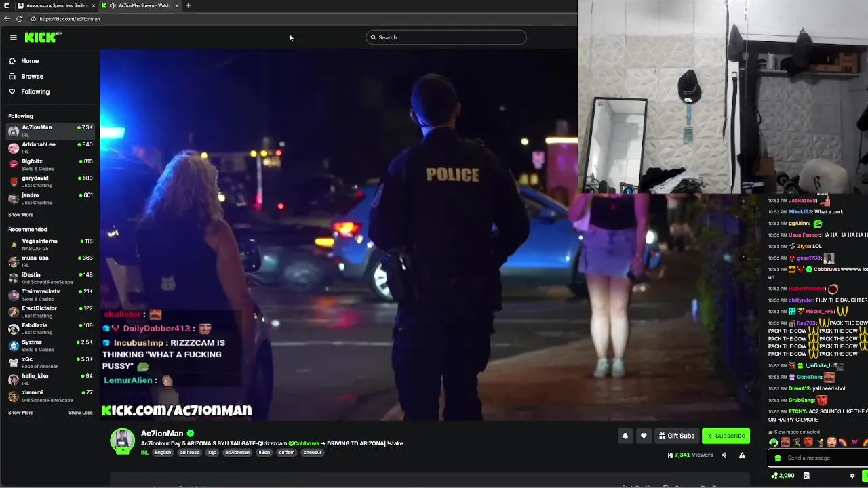Select the xqc tag
The image size is (868, 488).
(x=212, y=453)
